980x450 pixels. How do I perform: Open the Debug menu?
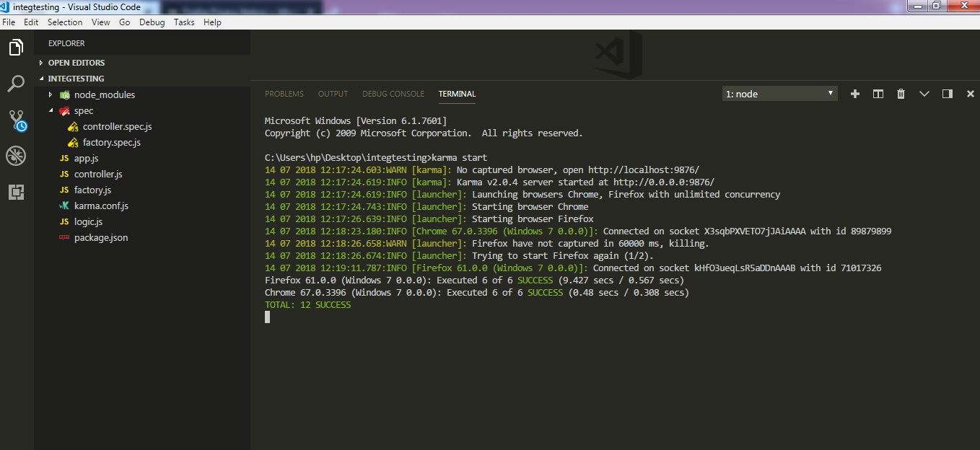click(152, 22)
